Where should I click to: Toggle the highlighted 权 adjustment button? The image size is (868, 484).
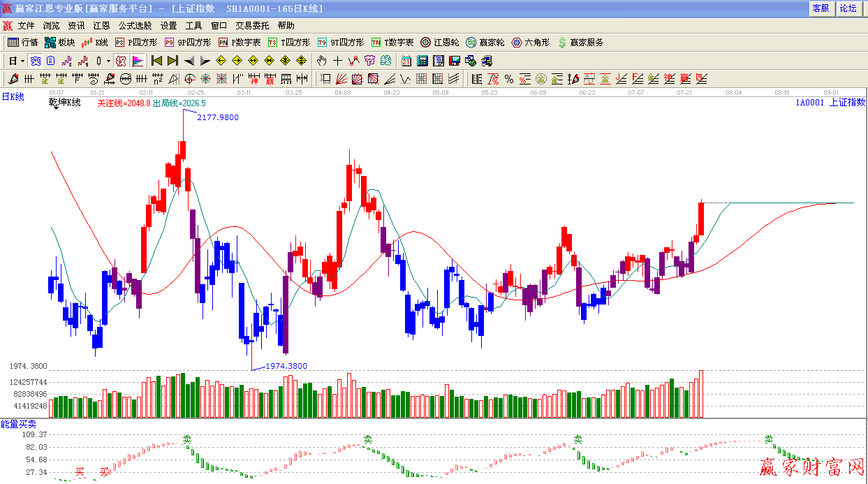[121, 61]
